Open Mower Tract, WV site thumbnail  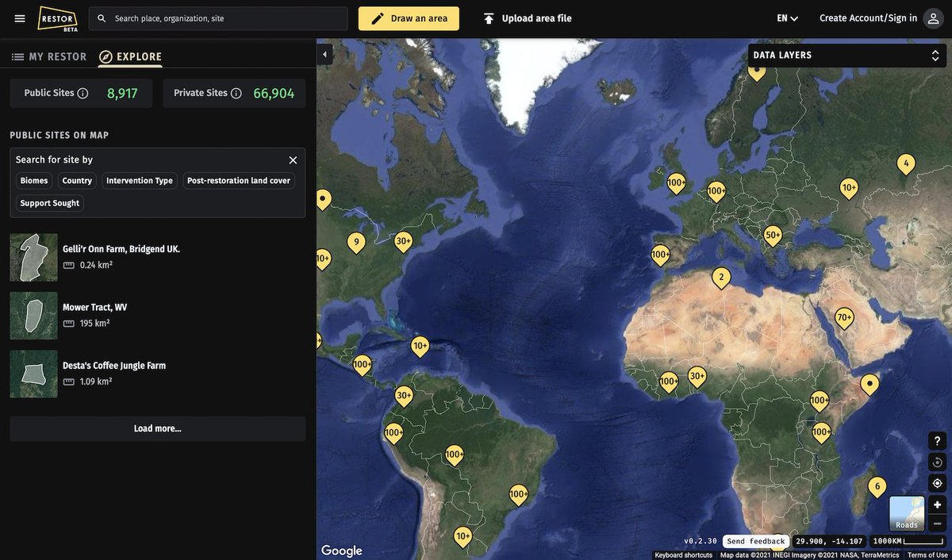[x=33, y=316]
